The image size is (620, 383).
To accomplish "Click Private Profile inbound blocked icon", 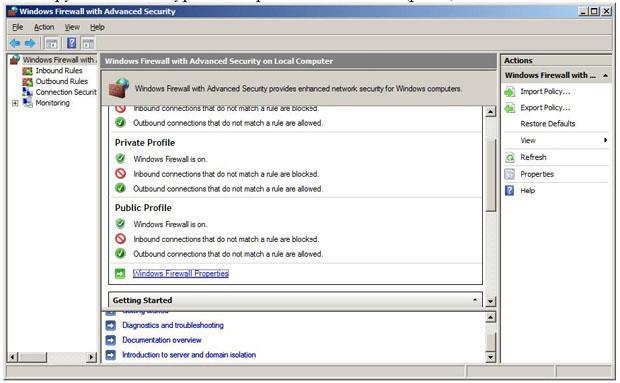I will click(x=120, y=174).
